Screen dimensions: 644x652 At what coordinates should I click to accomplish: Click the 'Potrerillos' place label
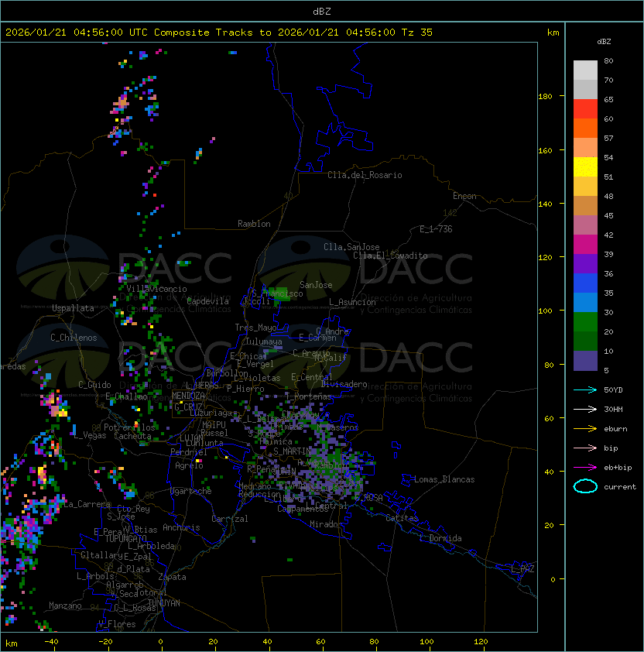(129, 427)
